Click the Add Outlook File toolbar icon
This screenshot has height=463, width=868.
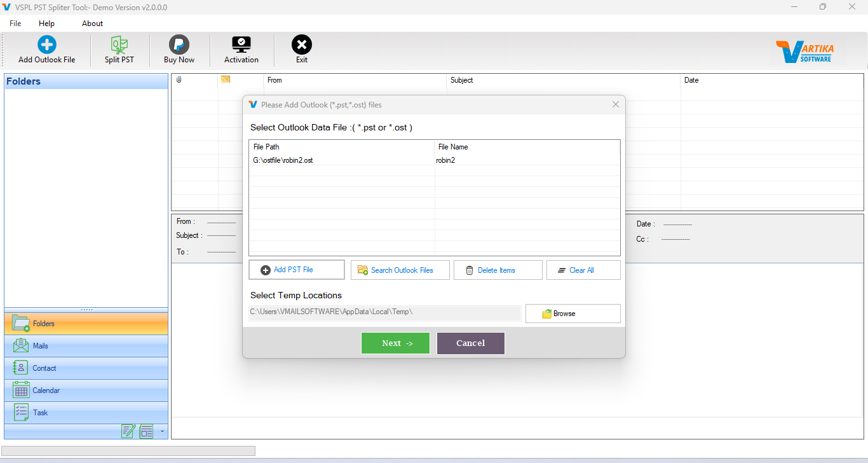click(46, 48)
